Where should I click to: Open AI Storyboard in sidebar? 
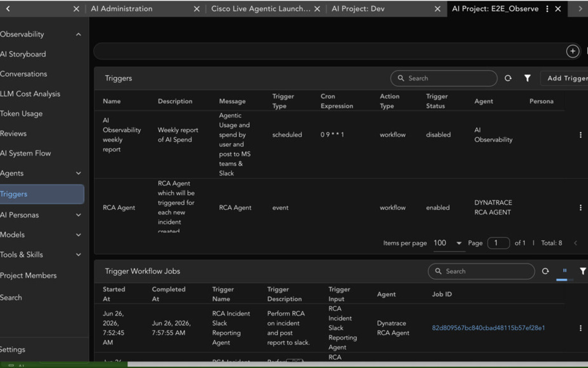click(x=23, y=54)
